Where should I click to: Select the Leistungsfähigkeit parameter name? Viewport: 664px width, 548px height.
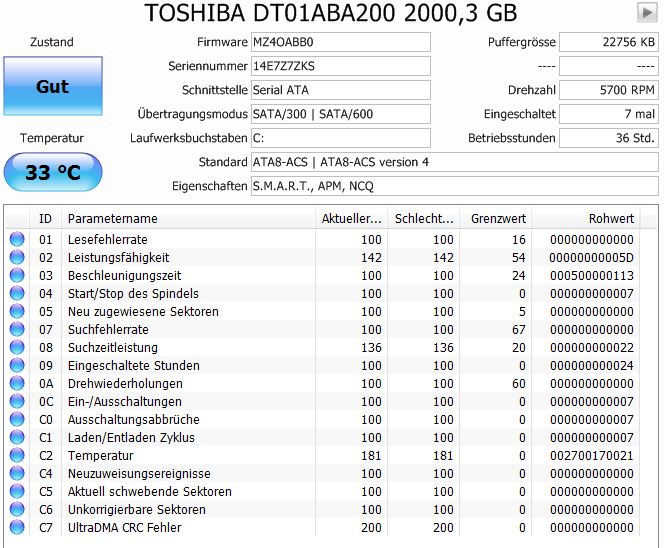pos(118,257)
